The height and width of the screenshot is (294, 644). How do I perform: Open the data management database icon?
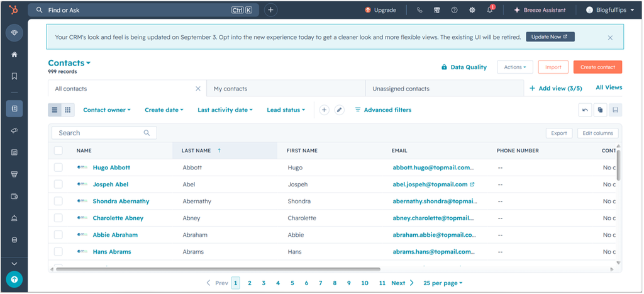coord(14,240)
